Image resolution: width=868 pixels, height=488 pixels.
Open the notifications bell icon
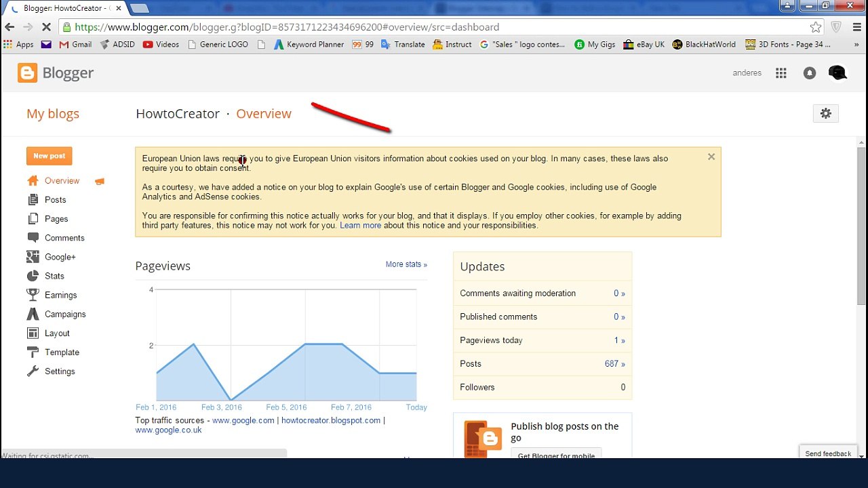click(810, 73)
